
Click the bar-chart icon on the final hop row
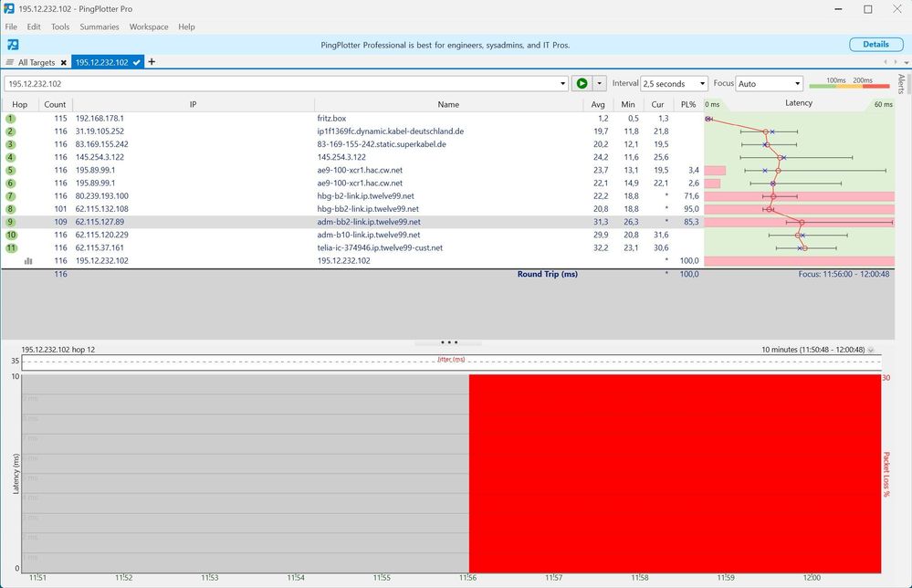[x=28, y=261]
